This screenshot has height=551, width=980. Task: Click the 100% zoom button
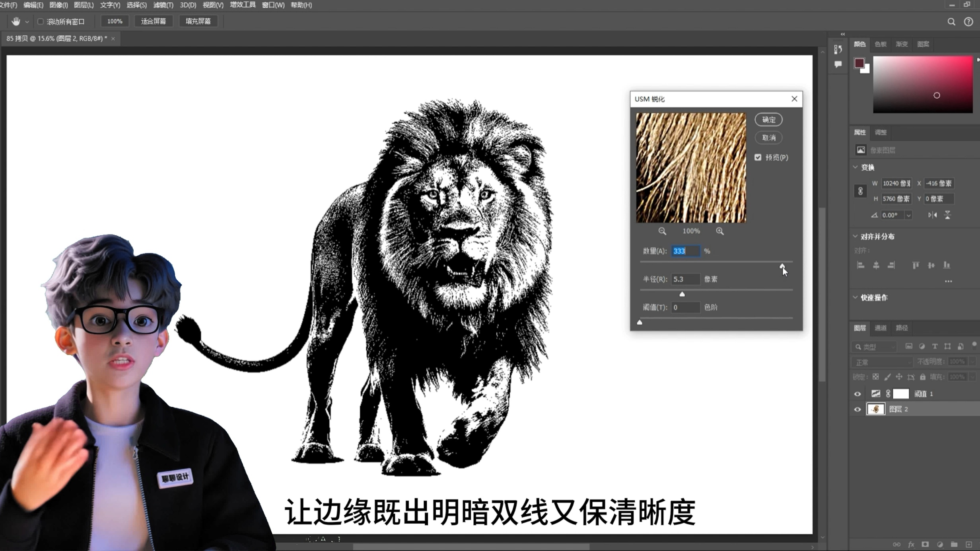coord(115,21)
